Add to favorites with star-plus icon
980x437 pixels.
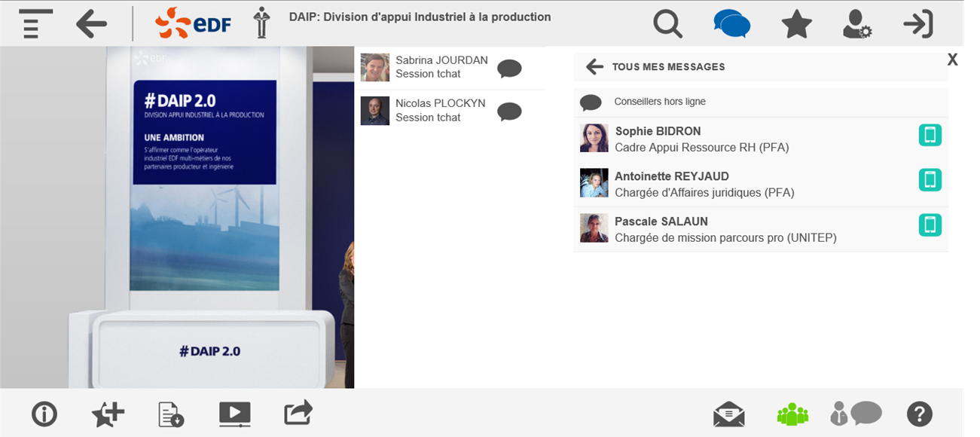108,414
